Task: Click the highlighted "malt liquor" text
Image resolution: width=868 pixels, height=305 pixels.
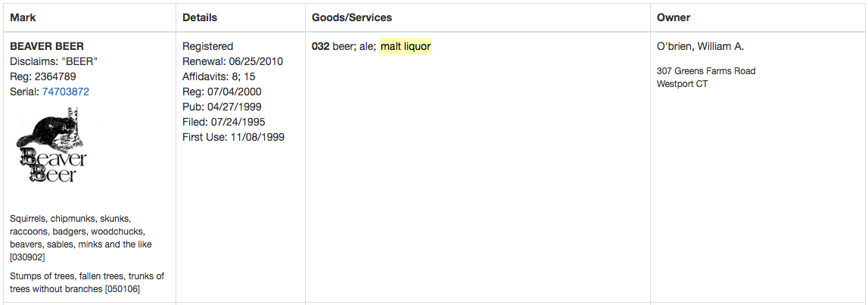Action: (406, 47)
